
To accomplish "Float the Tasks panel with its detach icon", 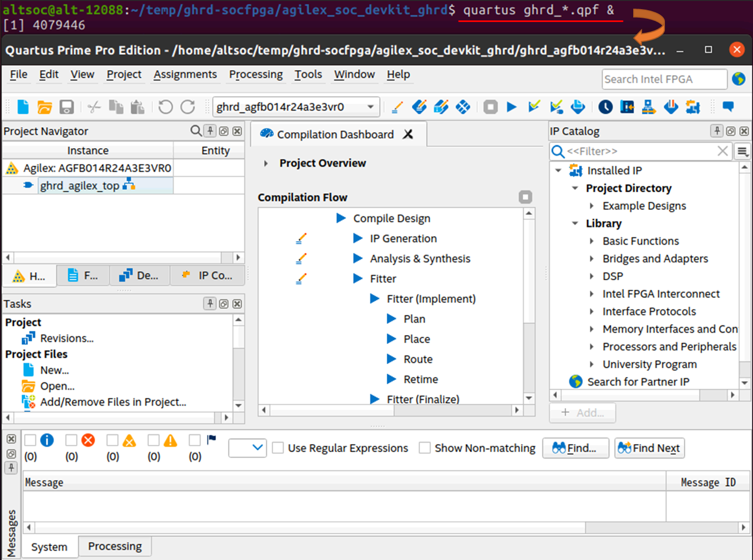I will [x=223, y=304].
